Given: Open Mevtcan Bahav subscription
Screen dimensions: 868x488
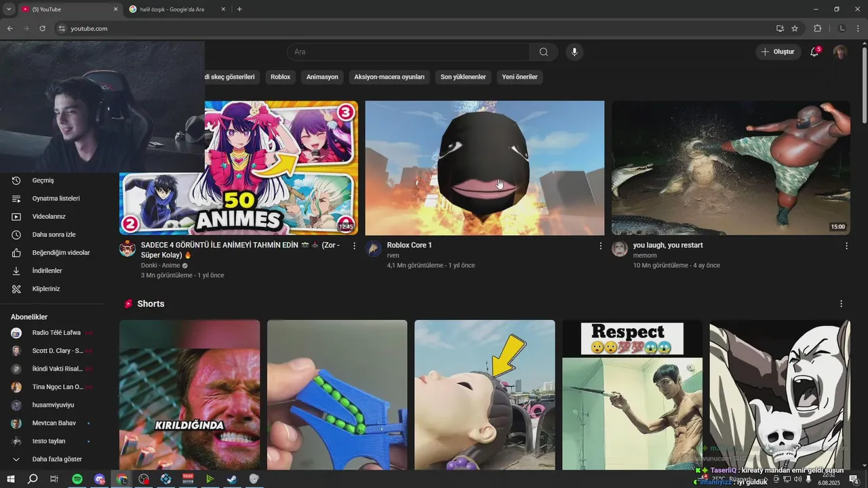Looking at the screenshot, I should point(52,423).
